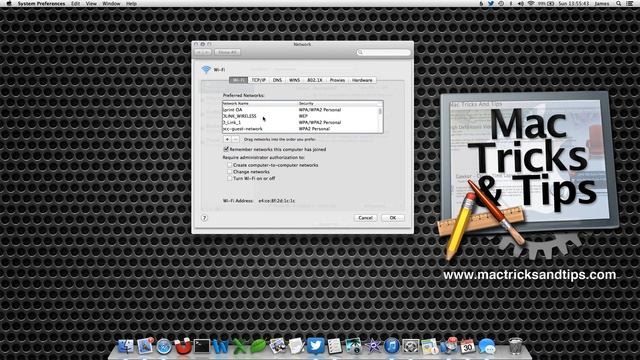Open Finder from the Dock
The height and width of the screenshot is (360, 640).
click(126, 346)
